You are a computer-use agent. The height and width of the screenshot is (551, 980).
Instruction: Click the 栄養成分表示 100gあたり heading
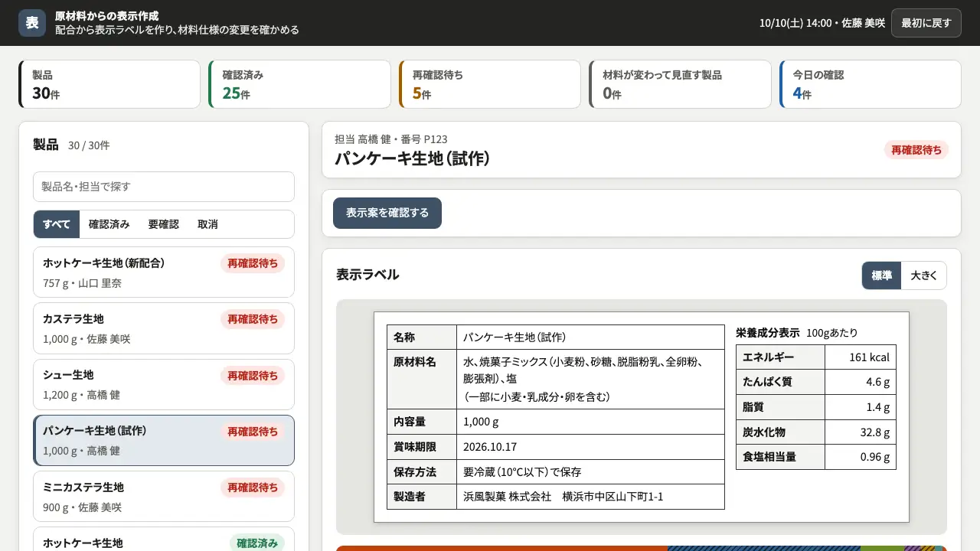click(x=797, y=333)
